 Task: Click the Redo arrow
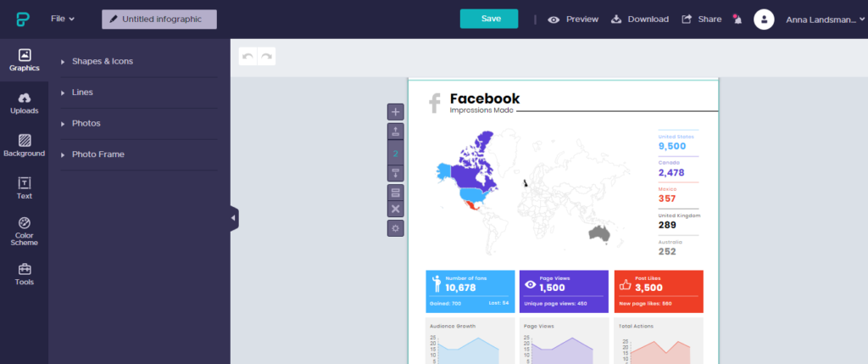pyautogui.click(x=266, y=57)
